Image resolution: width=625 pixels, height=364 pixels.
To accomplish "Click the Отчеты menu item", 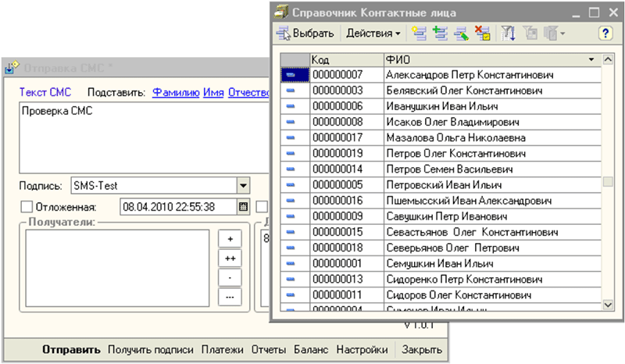I will (268, 350).
